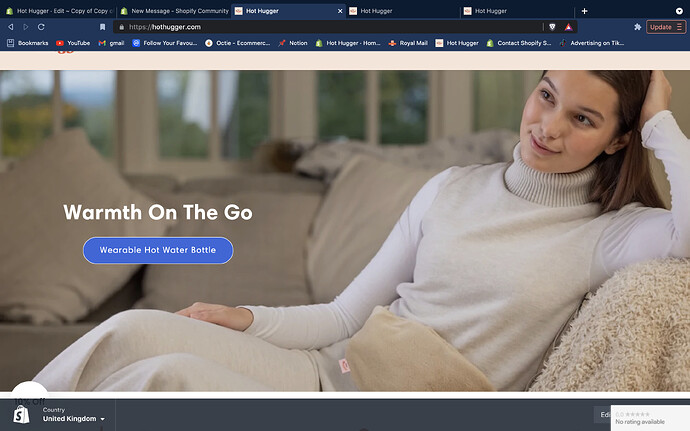Switch to the fourth Hot Hugger tab
The height and width of the screenshot is (431, 690).
(x=403, y=11)
